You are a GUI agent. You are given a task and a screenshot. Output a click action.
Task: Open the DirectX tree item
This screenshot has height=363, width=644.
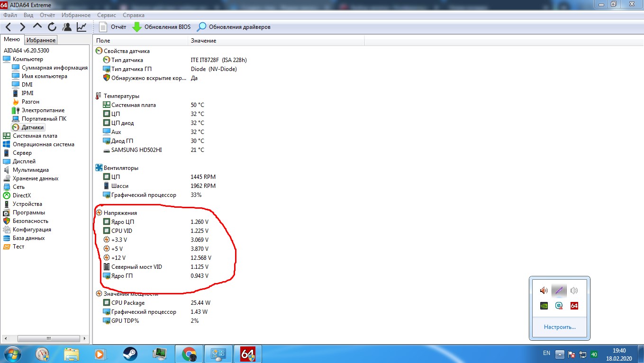17,195
